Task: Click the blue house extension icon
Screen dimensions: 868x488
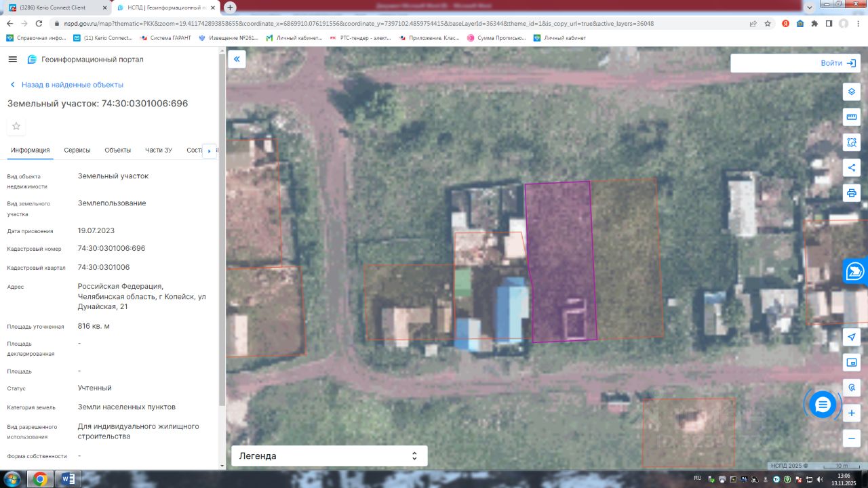Action: click(x=800, y=23)
